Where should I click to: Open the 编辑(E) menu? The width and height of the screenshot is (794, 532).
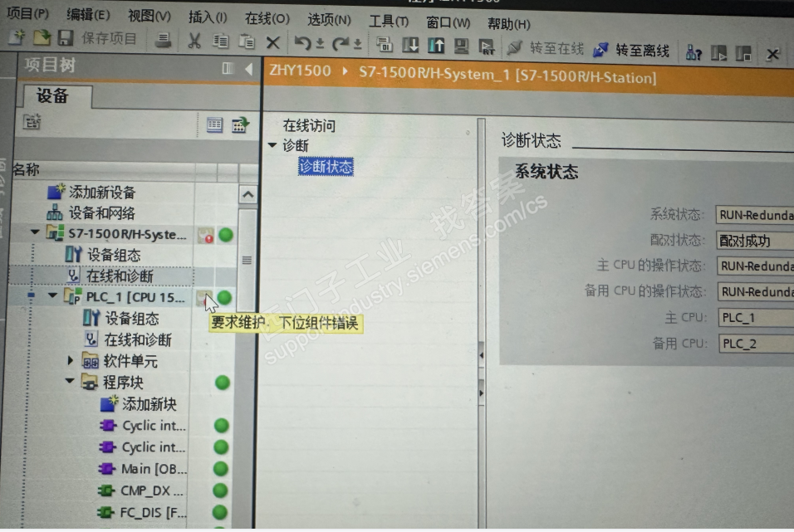pos(88,15)
